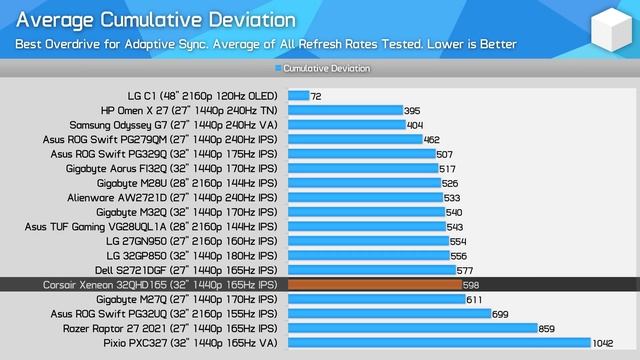
Task: Click the value '556'
Action: [x=459, y=256]
